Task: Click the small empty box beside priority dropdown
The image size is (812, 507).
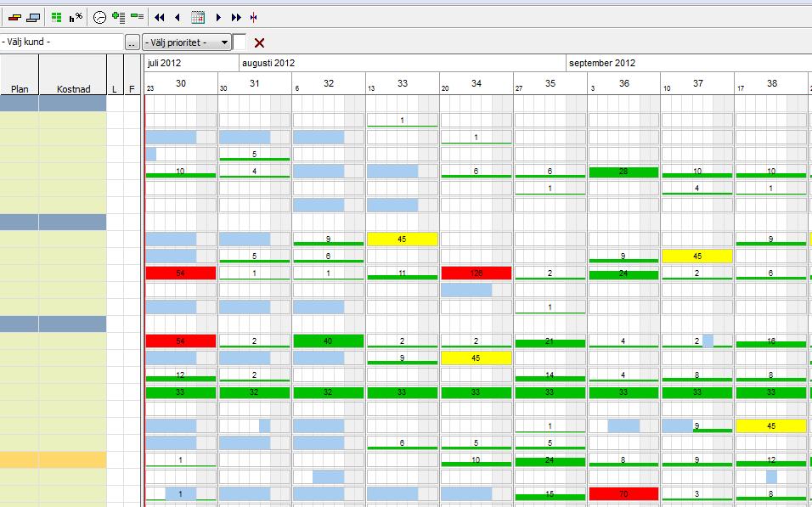Action: point(240,42)
